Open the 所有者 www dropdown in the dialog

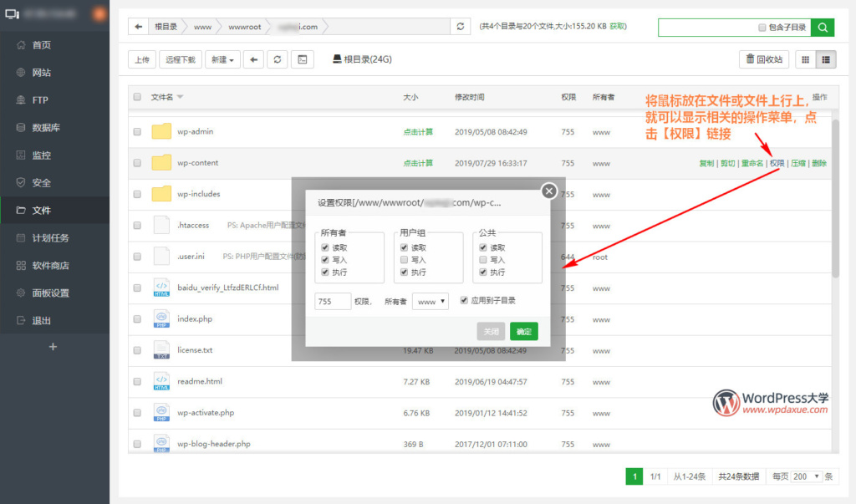431,302
